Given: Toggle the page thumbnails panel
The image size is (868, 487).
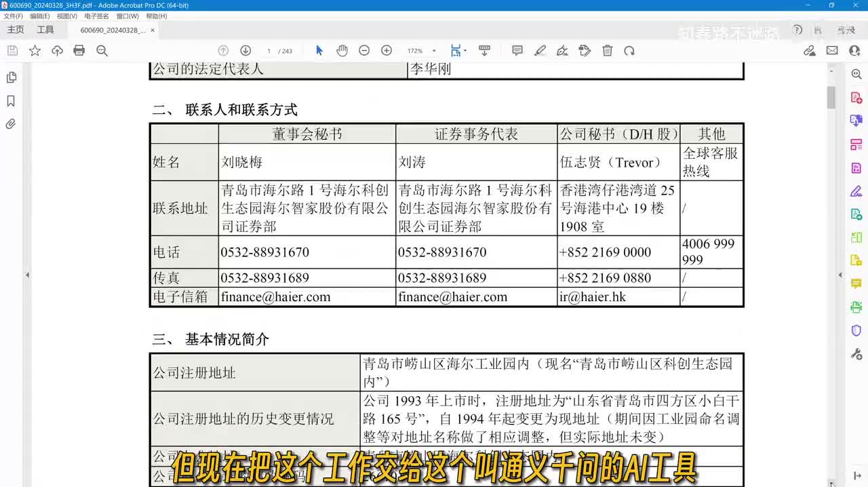Looking at the screenshot, I should click(11, 78).
